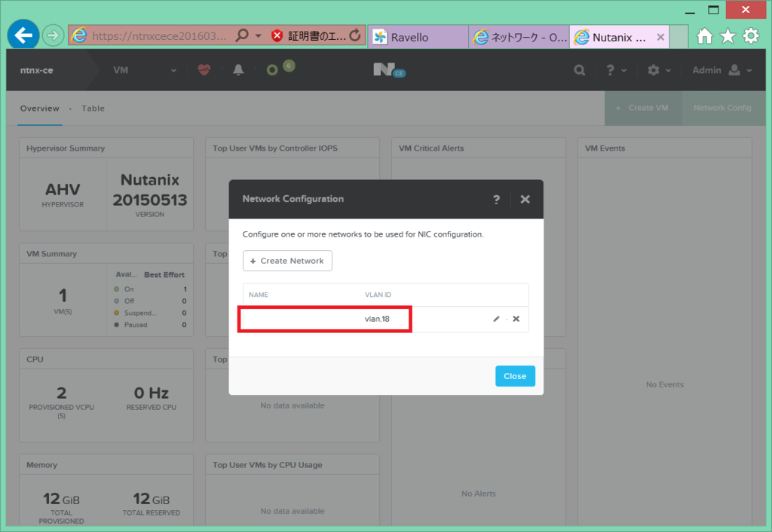This screenshot has width=772, height=532.
Task: Open the alerts bell icon
Action: click(238, 70)
